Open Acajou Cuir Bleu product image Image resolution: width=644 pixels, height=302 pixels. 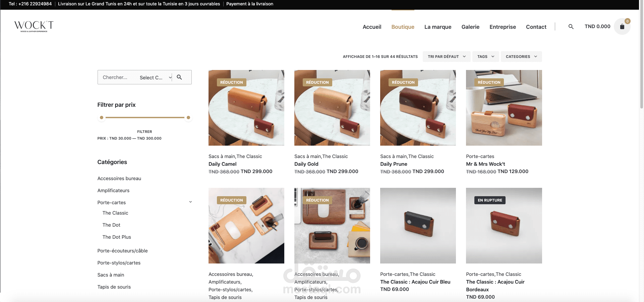tap(418, 226)
